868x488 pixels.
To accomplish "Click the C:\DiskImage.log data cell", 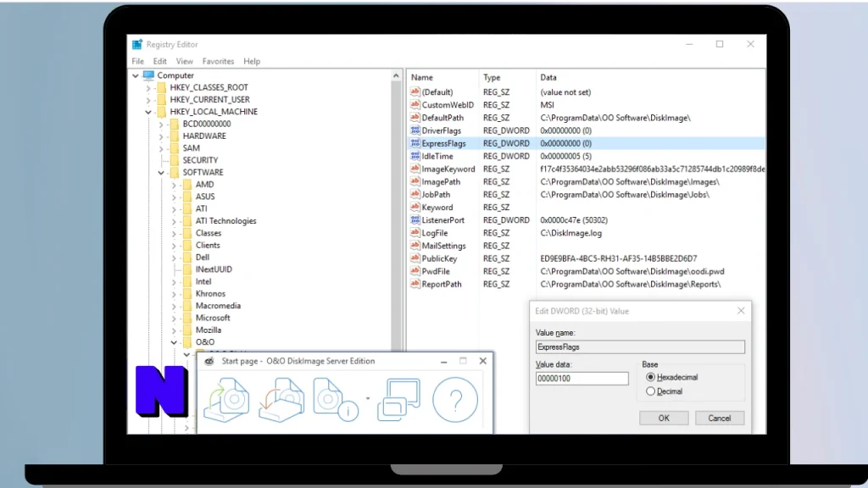I will [570, 233].
